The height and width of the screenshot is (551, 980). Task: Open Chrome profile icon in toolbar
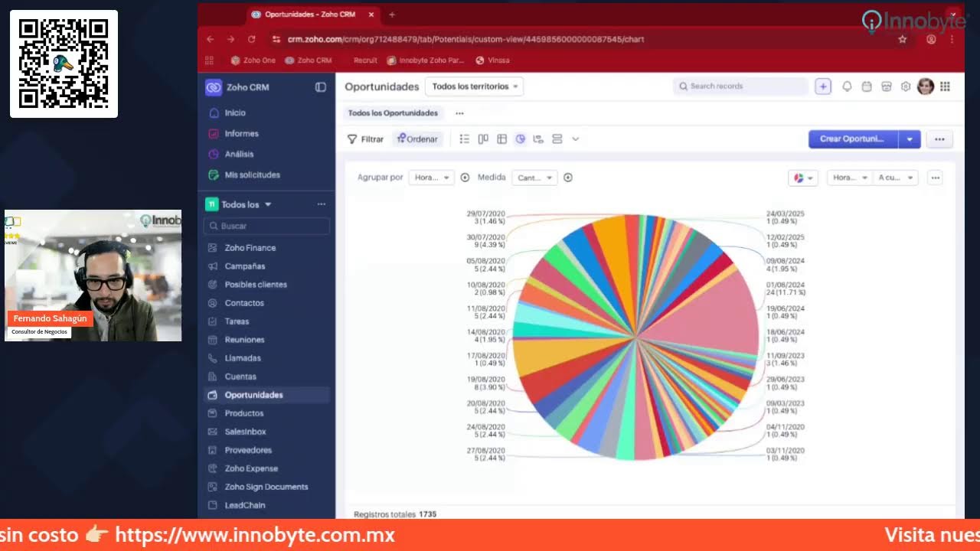(931, 39)
